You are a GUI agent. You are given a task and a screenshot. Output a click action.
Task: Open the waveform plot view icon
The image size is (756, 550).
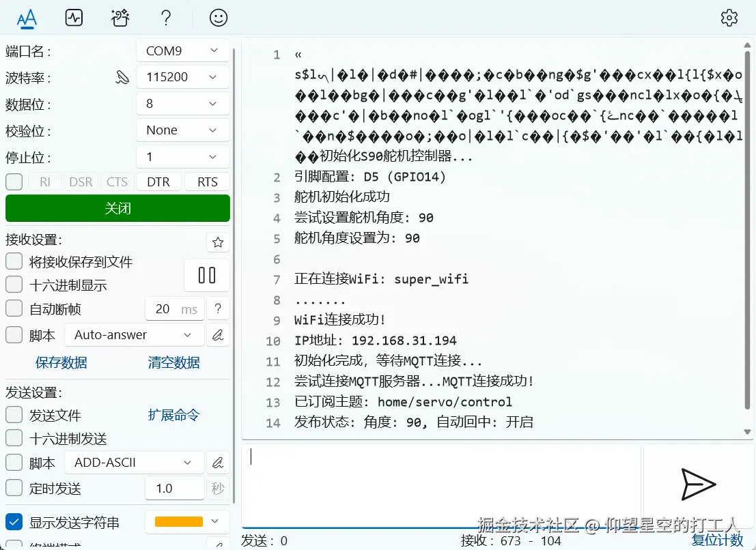(x=74, y=18)
